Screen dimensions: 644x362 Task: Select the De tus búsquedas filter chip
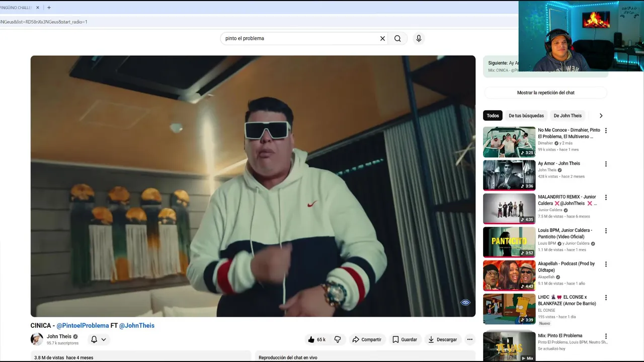(x=526, y=116)
